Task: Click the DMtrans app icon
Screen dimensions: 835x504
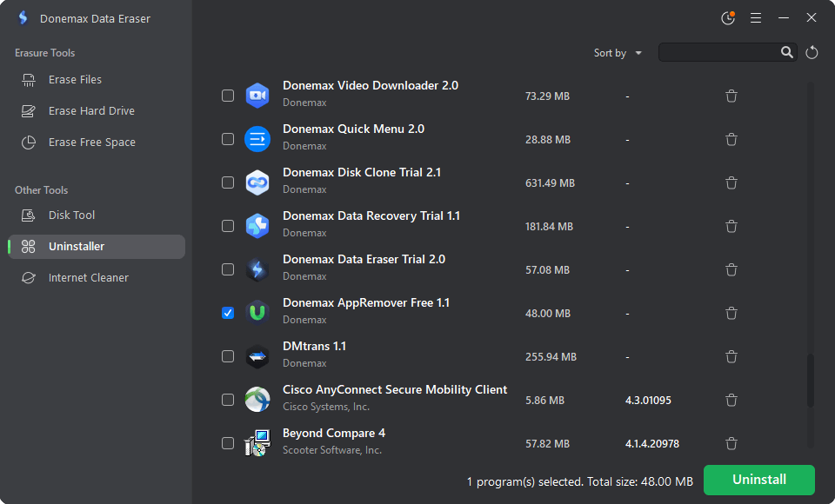Action: coord(257,356)
